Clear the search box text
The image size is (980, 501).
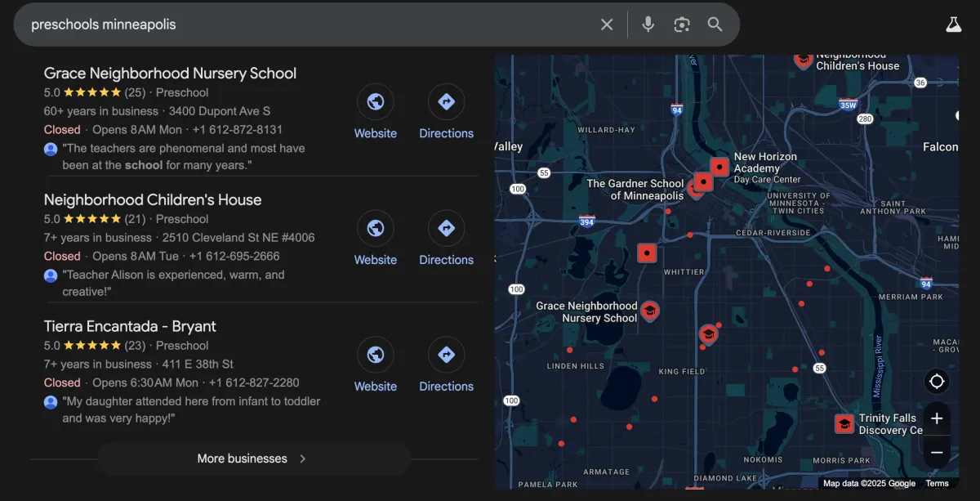coord(607,25)
